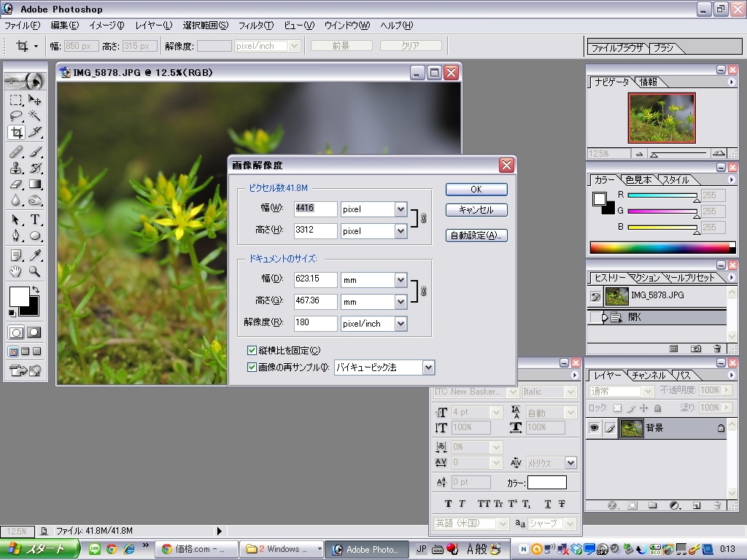Open the 解像度 pixel/inch unit dropdown

(400, 323)
